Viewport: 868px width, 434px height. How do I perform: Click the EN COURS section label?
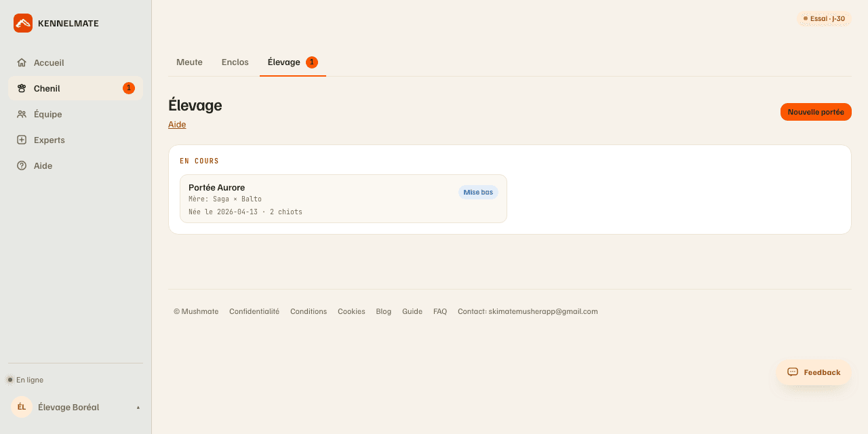(199, 161)
